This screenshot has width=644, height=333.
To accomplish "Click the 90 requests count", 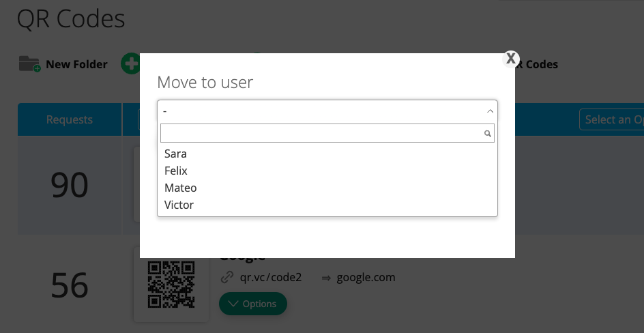I will click(70, 185).
